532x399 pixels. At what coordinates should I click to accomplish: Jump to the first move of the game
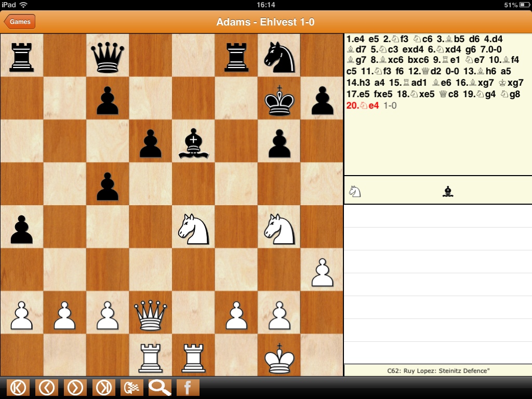pos(18,388)
